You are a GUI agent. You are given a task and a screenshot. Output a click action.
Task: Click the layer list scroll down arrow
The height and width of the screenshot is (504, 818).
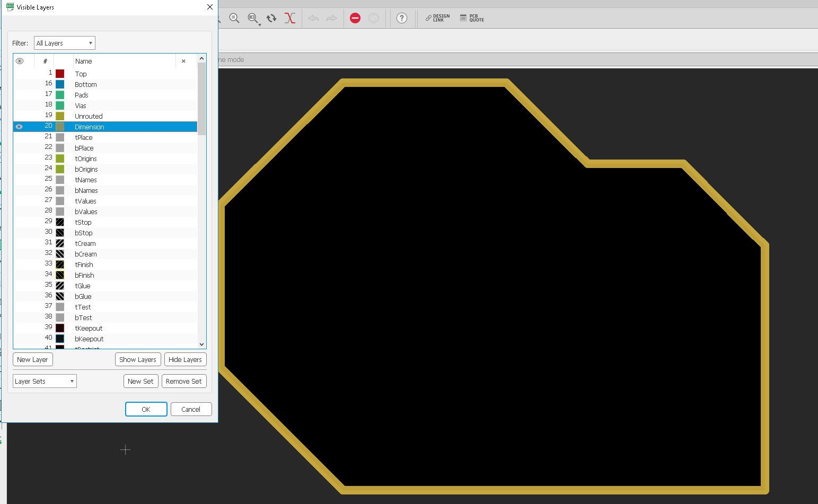tap(201, 344)
